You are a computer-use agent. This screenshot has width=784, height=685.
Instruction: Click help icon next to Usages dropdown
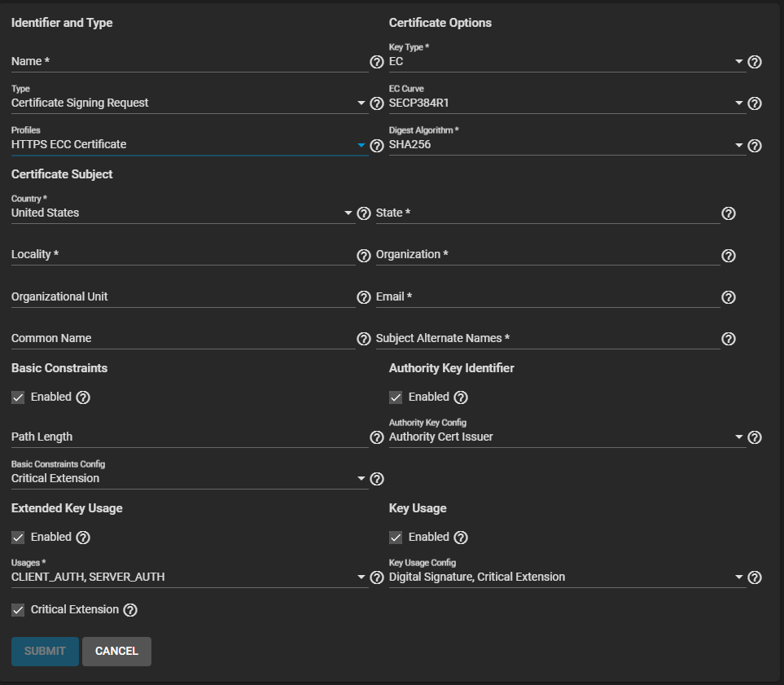[x=376, y=577]
